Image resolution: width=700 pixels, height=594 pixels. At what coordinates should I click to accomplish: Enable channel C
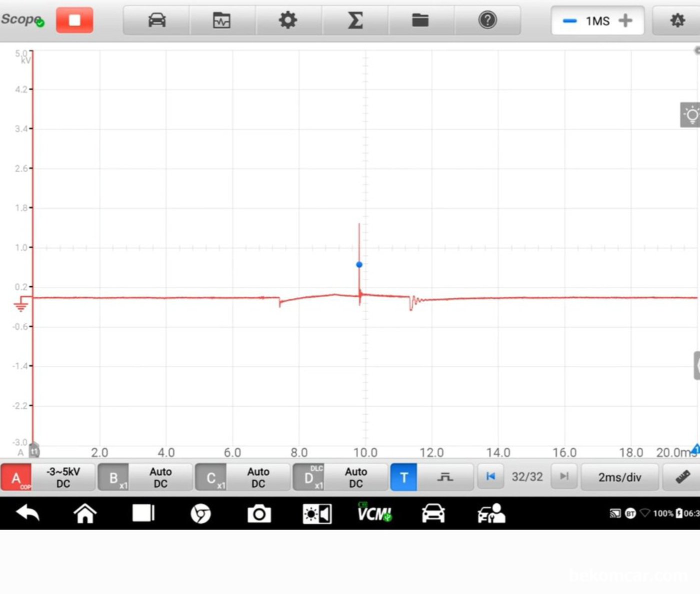coord(210,477)
